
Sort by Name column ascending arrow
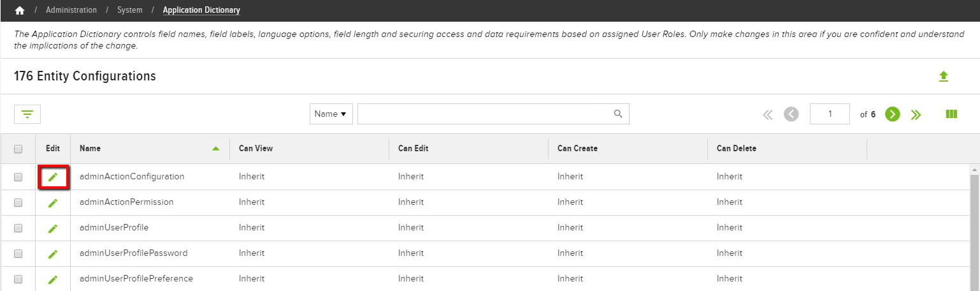click(x=215, y=149)
